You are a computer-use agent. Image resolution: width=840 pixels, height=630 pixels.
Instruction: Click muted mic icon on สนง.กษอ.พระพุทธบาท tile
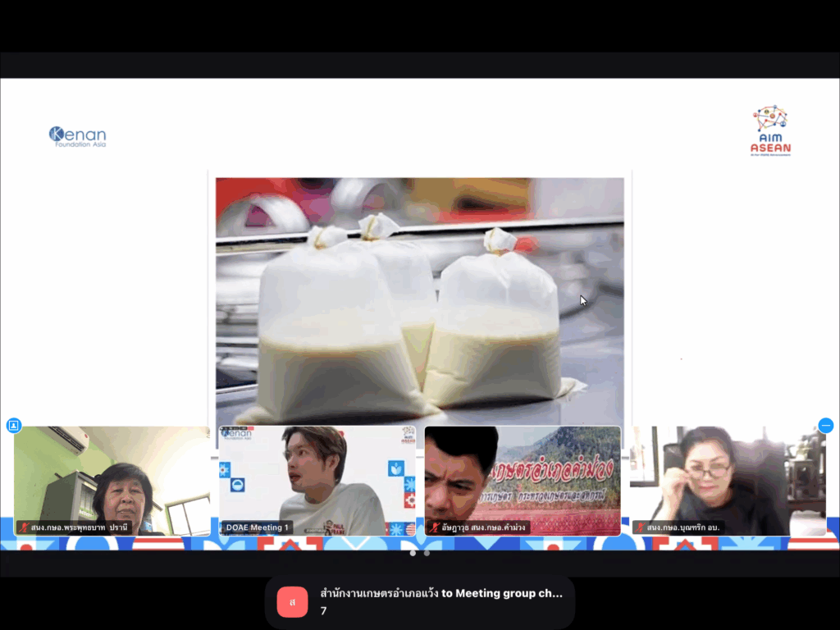pyautogui.click(x=24, y=527)
